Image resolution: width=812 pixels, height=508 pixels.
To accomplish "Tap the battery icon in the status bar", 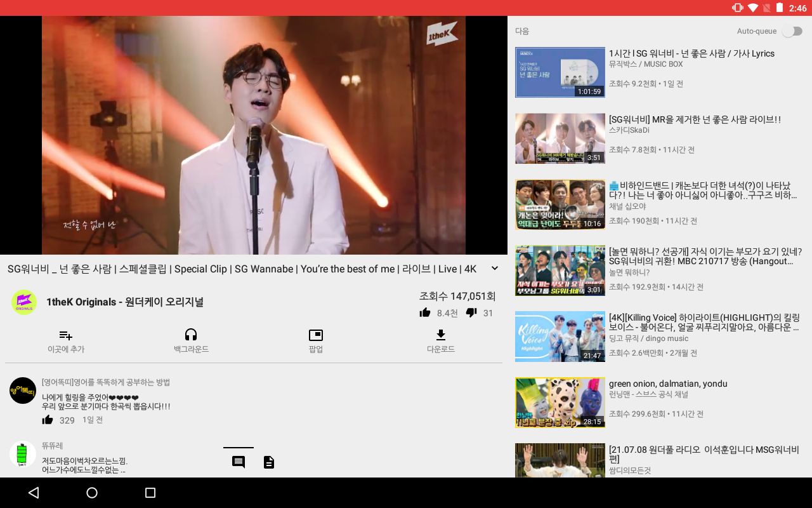I will click(780, 8).
